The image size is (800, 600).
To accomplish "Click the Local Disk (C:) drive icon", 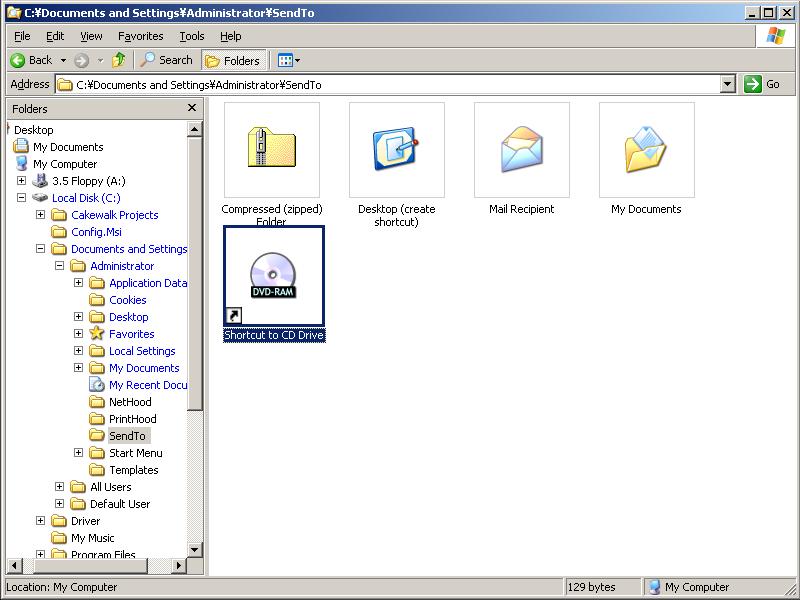I will pyautogui.click(x=40, y=197).
